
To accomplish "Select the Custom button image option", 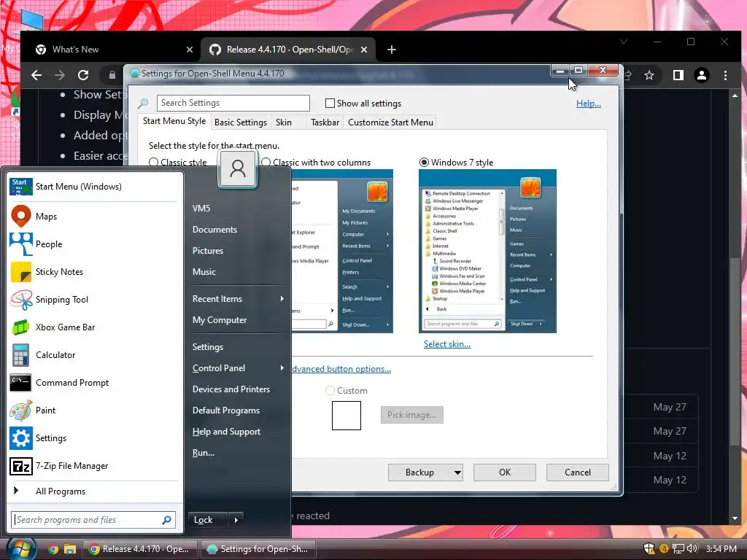I will pyautogui.click(x=330, y=391).
